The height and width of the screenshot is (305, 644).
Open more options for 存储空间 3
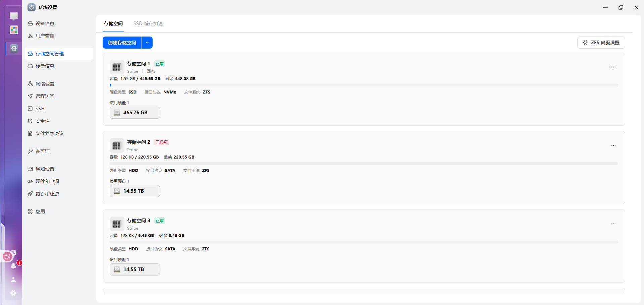(x=613, y=224)
